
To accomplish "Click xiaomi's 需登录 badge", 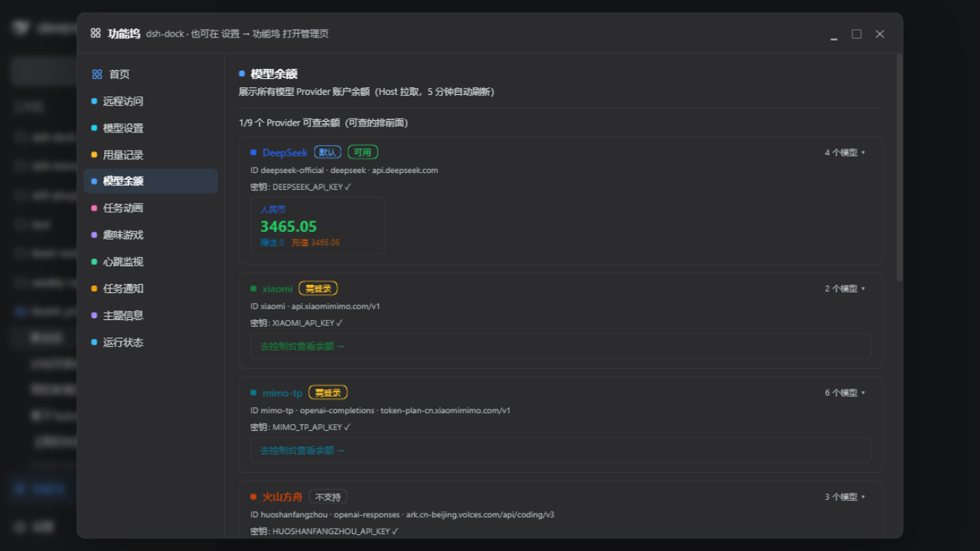I will click(318, 289).
